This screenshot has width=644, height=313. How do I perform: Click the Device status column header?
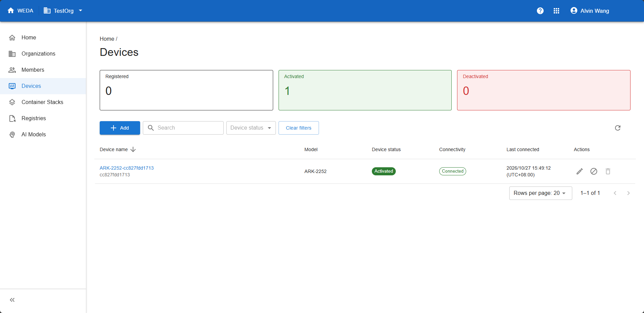[x=386, y=149]
